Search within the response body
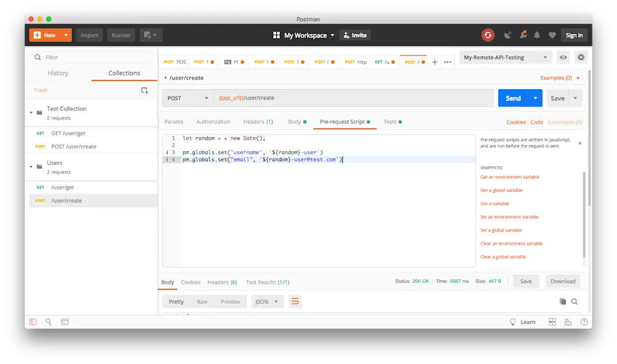 pos(575,301)
